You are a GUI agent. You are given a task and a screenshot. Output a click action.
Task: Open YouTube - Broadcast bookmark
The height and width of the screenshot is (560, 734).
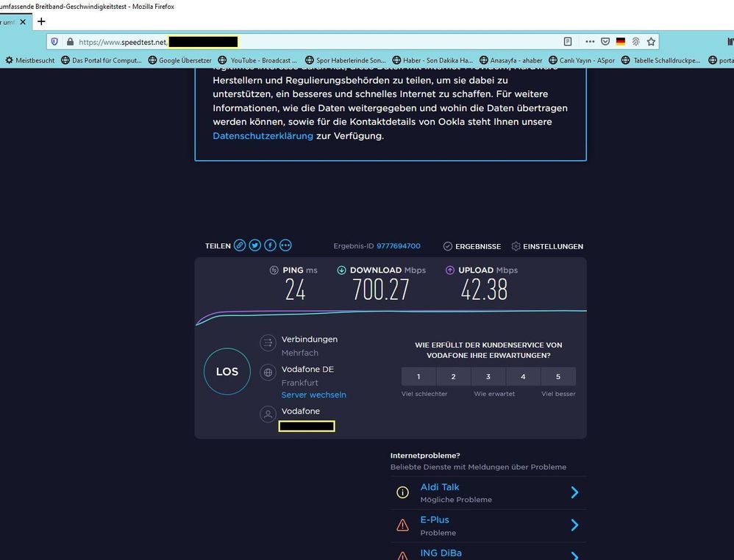coord(258,60)
